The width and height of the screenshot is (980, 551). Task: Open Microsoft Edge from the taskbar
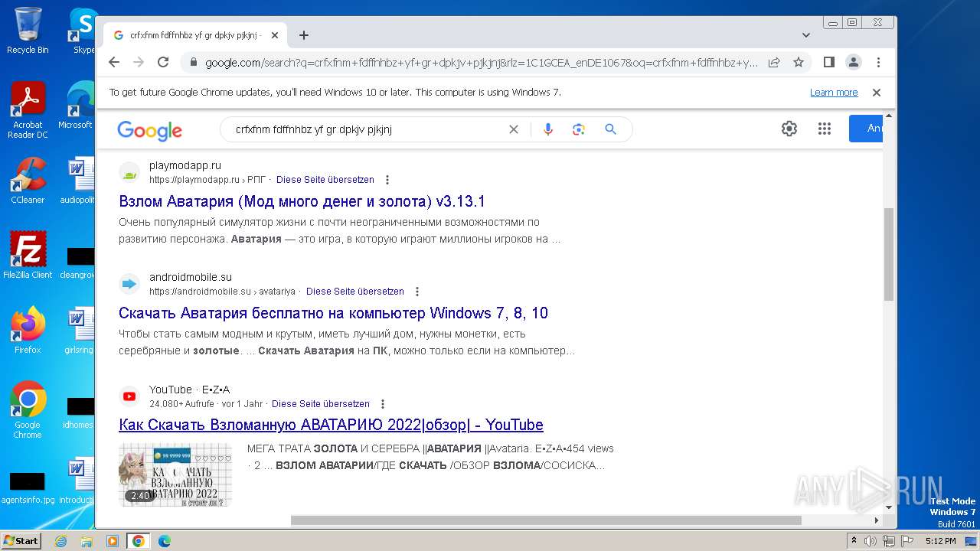[x=164, y=541]
